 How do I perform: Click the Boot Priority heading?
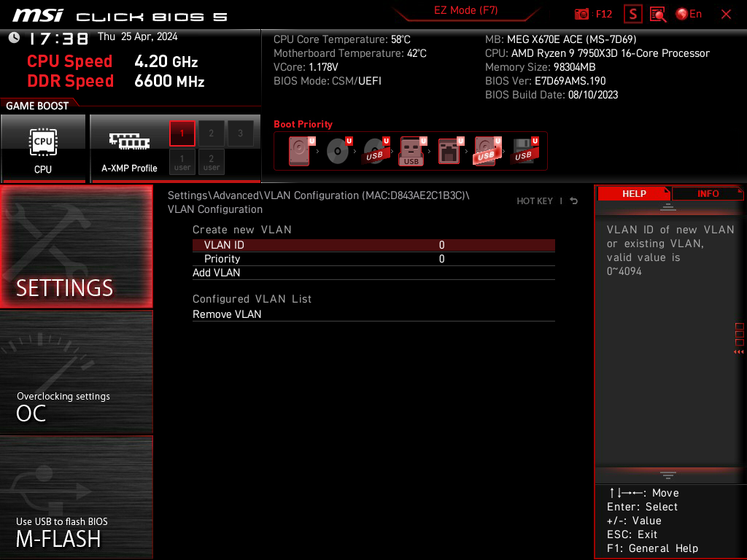coord(303,124)
